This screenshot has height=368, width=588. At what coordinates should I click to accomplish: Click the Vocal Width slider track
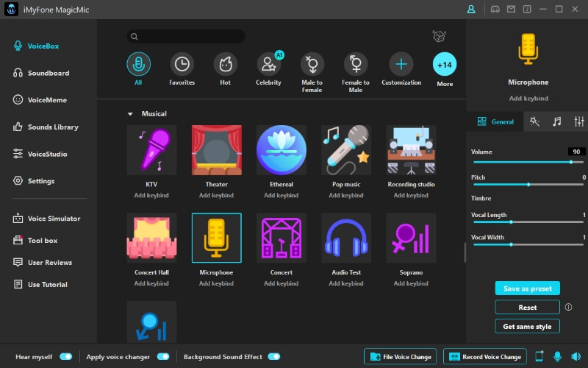(528, 244)
